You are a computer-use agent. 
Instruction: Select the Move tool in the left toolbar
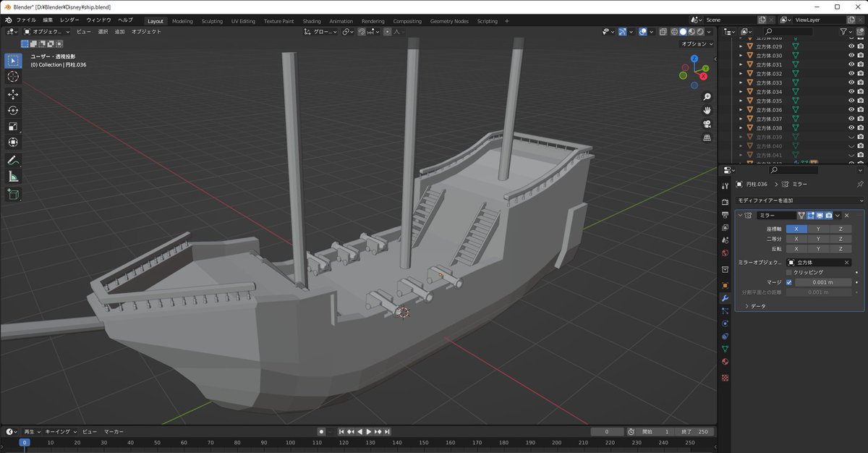pos(13,95)
